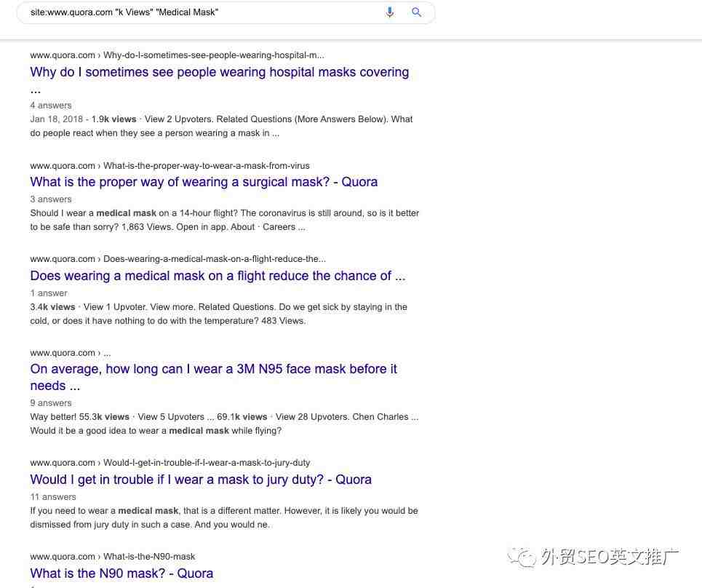This screenshot has width=702, height=588.
Task: Click the '69.1k views' snippet text
Action: coord(242,417)
